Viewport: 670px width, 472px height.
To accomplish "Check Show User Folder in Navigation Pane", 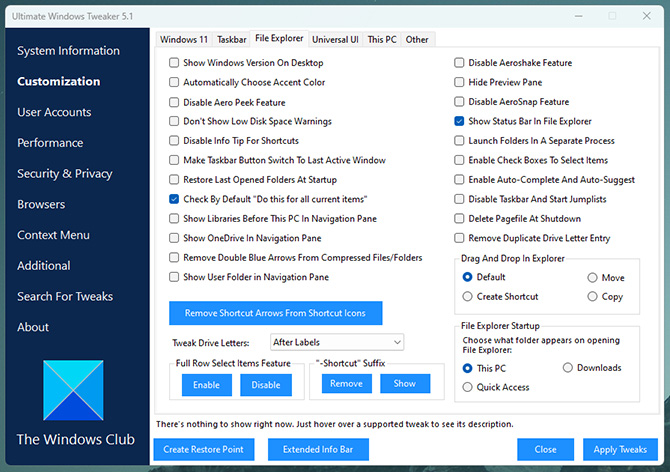I will [174, 277].
